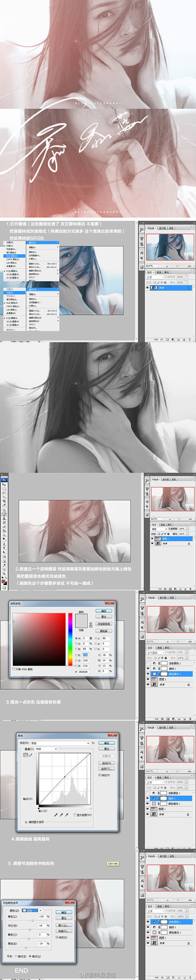196x980 pixels.
Task: Click the curve point edit tool icon
Action: tap(25, 755)
